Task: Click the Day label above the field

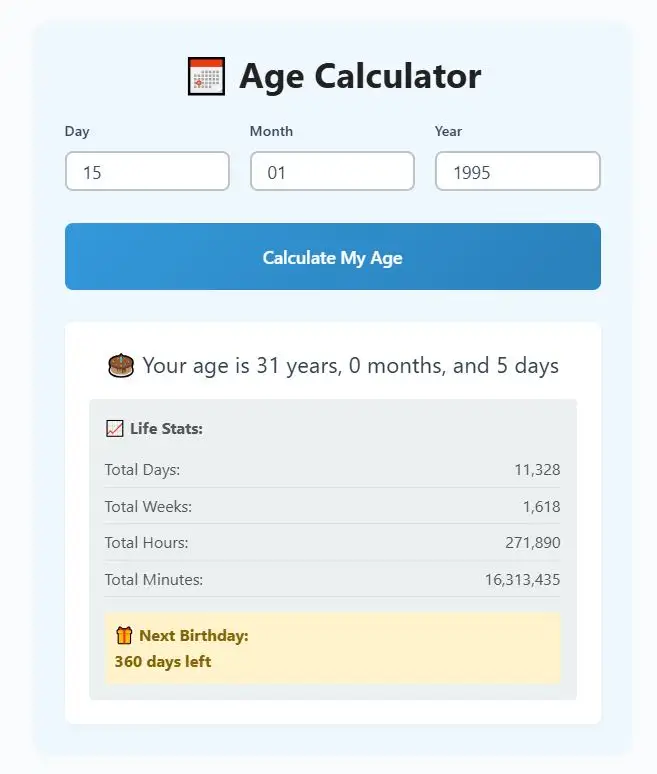Action: [77, 131]
